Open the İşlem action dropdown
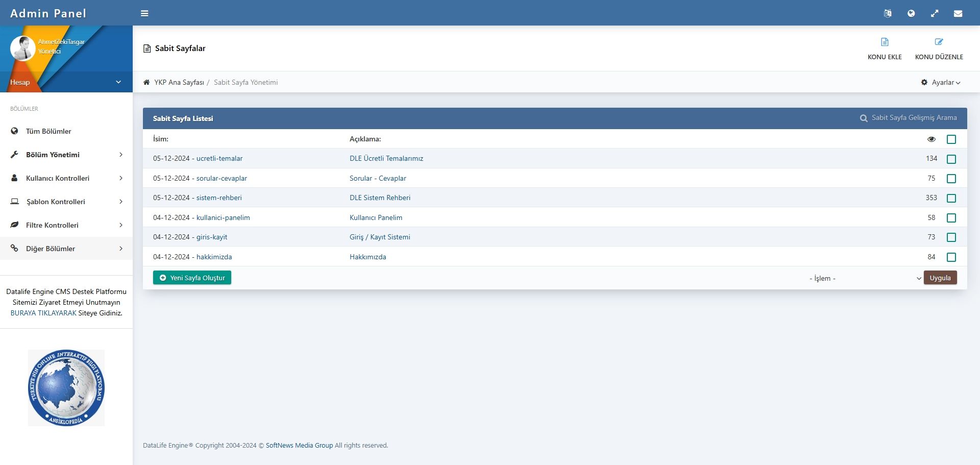This screenshot has height=465, width=980. click(x=865, y=278)
